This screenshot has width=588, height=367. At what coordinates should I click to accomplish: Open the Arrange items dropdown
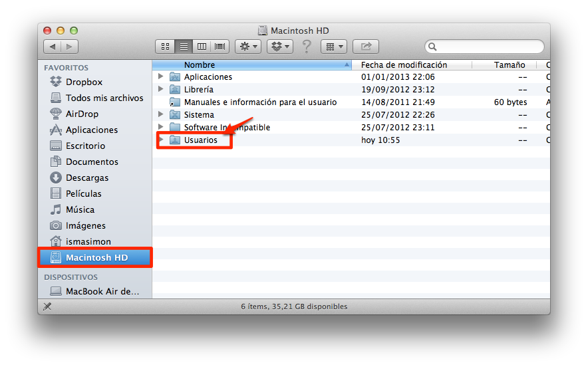pos(334,47)
